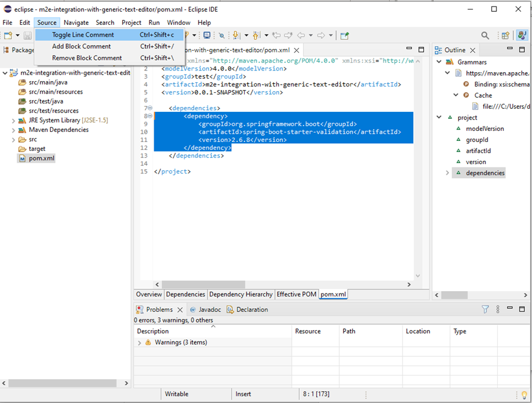The width and height of the screenshot is (532, 403).
Task: Open the Edit menu
Action: tap(24, 22)
